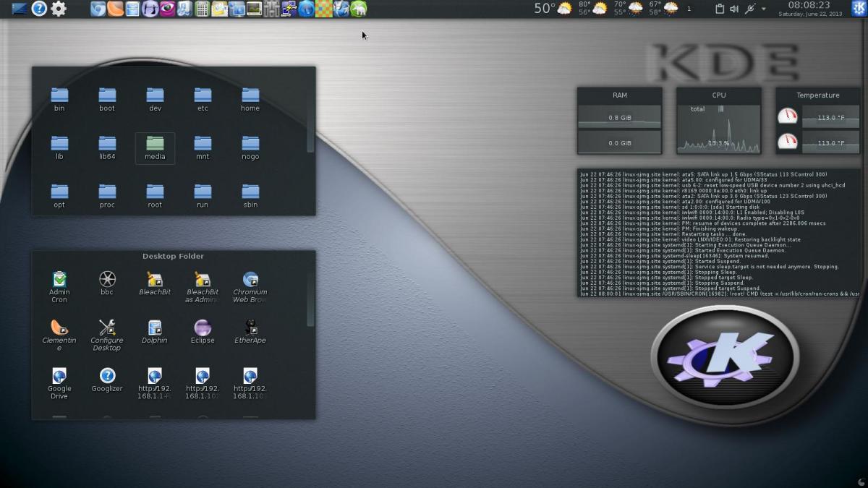Open the clipboard icon in the system tray

coord(720,9)
